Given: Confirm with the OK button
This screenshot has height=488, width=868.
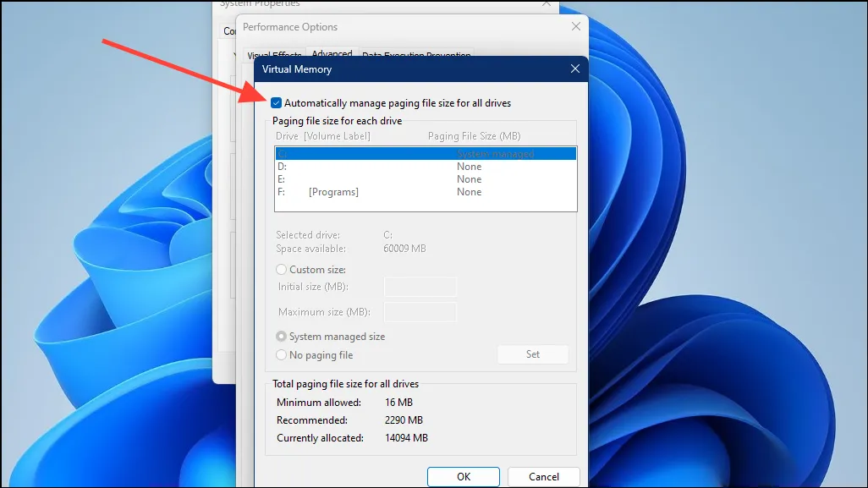Looking at the screenshot, I should click(x=464, y=476).
